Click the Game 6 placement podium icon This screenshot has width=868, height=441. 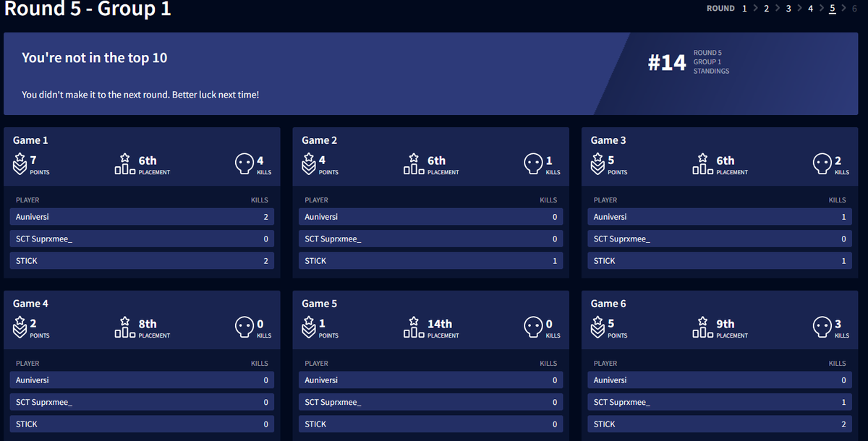click(x=703, y=327)
